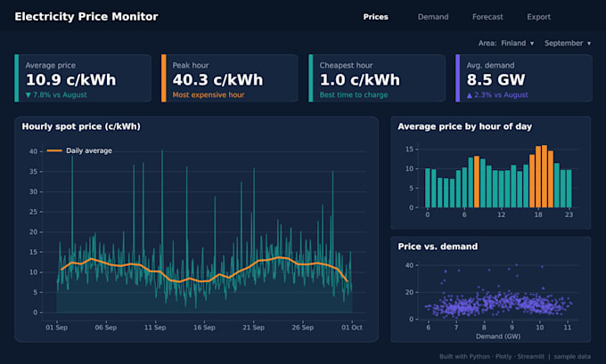The width and height of the screenshot is (606, 364).
Task: Click the teal bar at hour 0
Action: [428, 188]
